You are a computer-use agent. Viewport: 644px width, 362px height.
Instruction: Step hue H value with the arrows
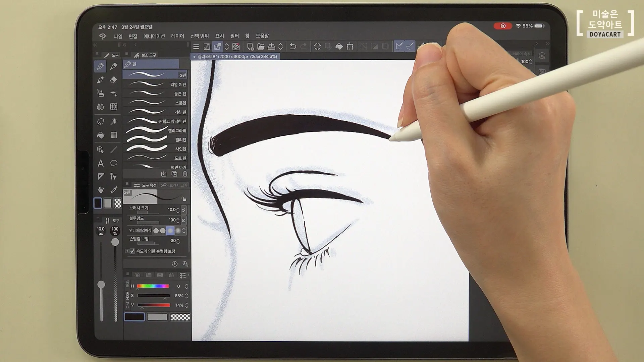pyautogui.click(x=186, y=286)
